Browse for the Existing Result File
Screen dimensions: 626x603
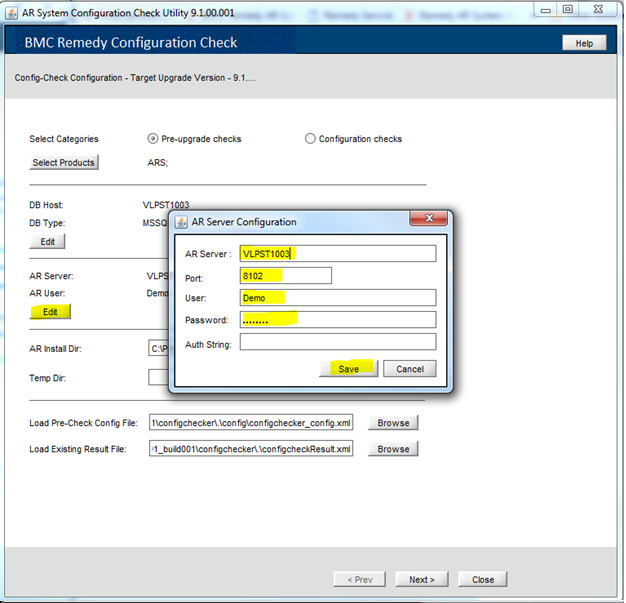[x=393, y=449]
